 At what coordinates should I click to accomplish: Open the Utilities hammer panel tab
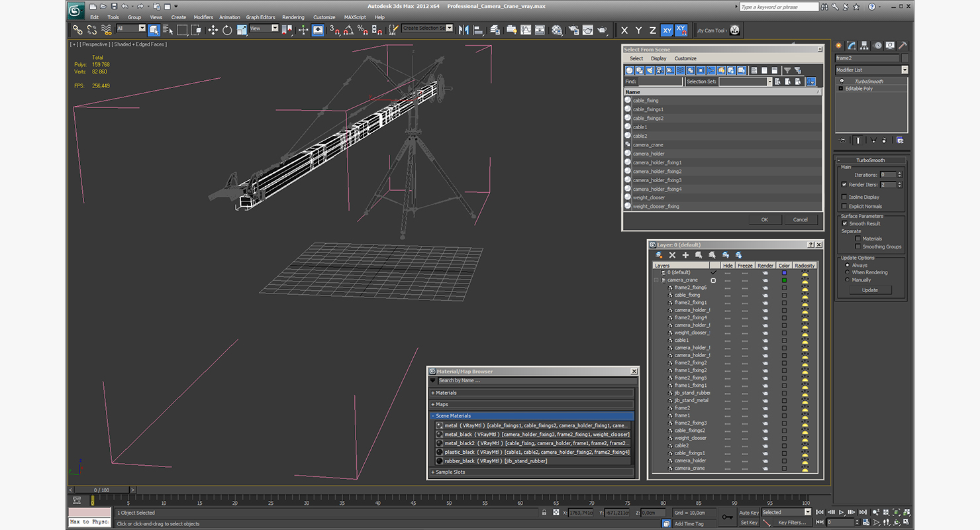pyautogui.click(x=903, y=46)
